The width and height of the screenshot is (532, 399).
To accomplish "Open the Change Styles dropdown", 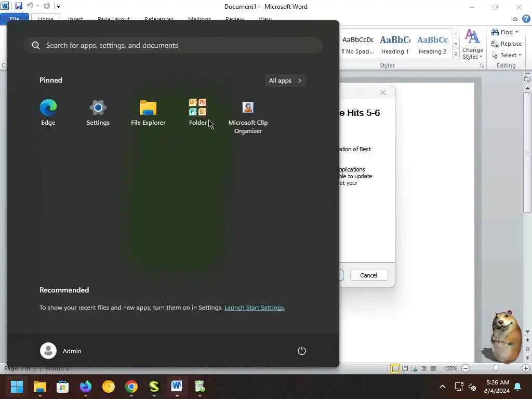I will pyautogui.click(x=472, y=45).
